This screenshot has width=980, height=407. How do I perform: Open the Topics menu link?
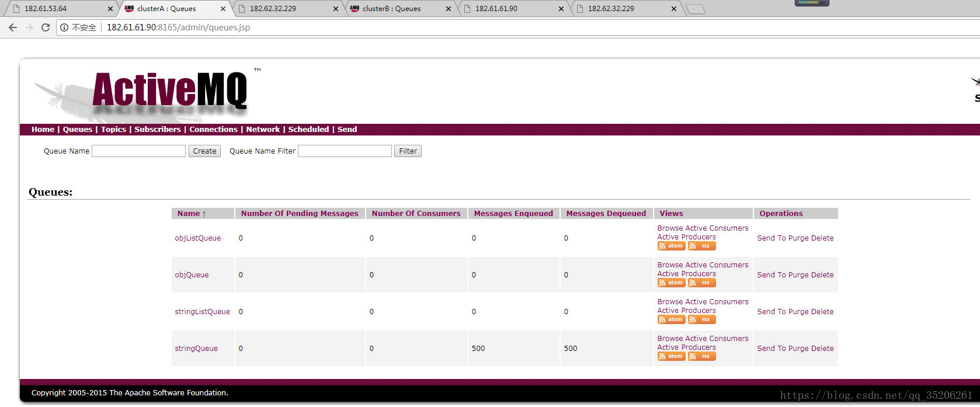(113, 130)
